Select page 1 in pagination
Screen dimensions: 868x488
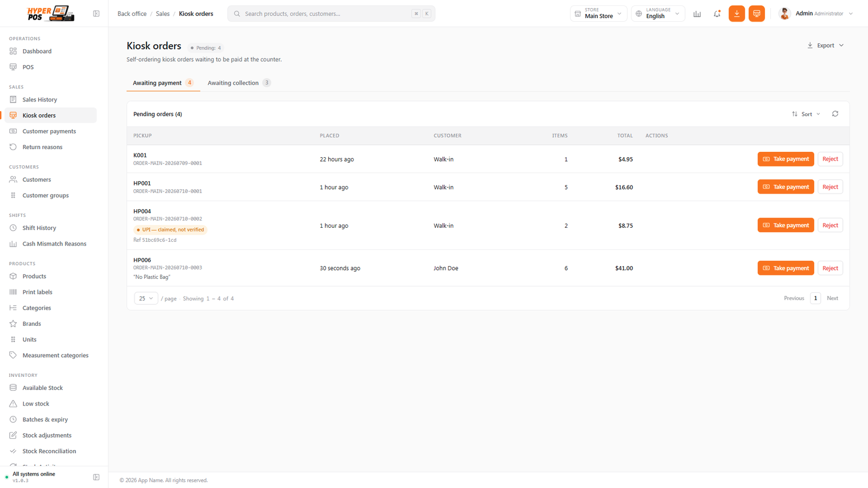coord(815,298)
